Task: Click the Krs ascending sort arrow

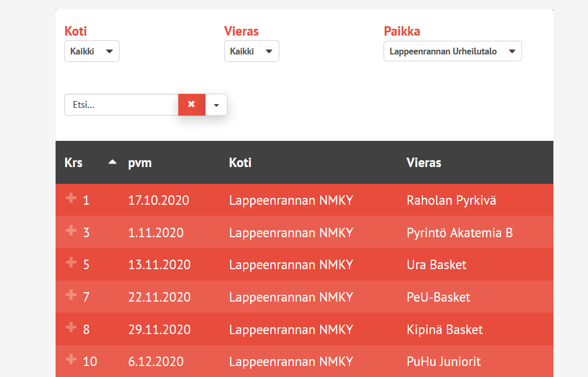Action: point(113,162)
